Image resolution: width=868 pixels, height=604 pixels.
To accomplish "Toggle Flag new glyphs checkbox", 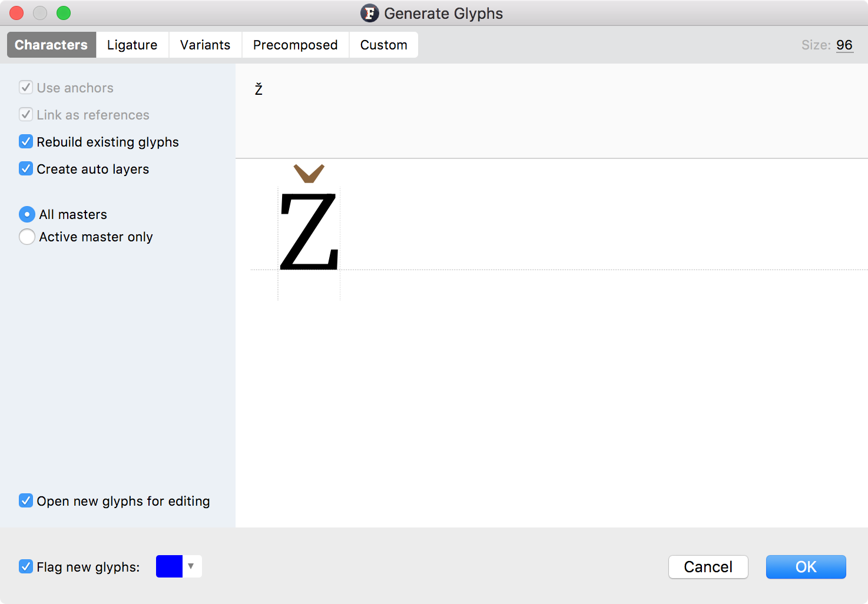I will click(x=26, y=566).
